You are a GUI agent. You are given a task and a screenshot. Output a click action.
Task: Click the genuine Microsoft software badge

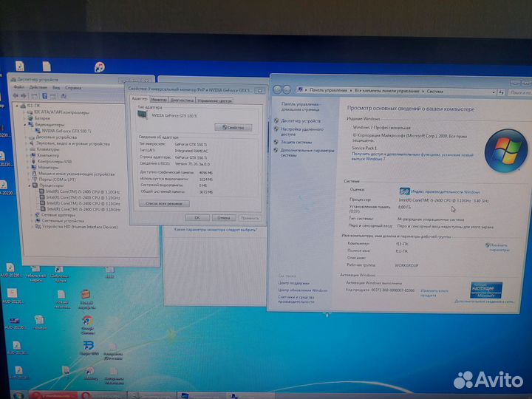486,290
